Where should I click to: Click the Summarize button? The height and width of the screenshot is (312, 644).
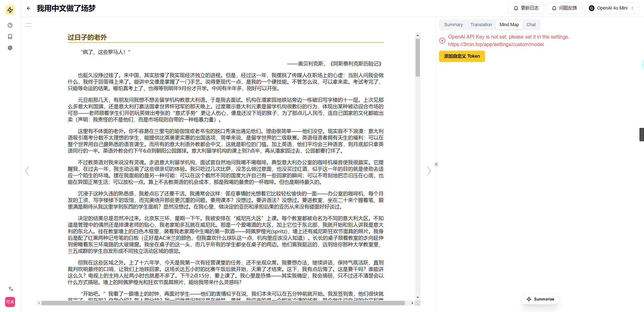[x=540, y=299]
